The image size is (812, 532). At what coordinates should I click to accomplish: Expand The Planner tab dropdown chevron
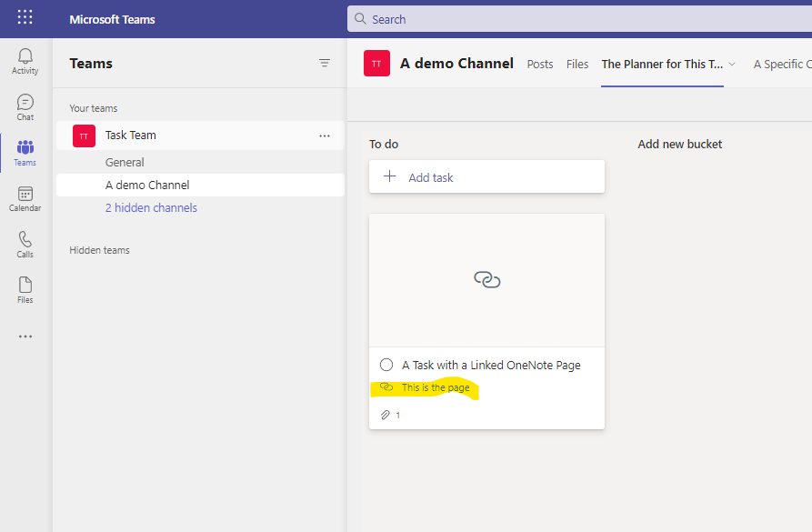click(732, 64)
